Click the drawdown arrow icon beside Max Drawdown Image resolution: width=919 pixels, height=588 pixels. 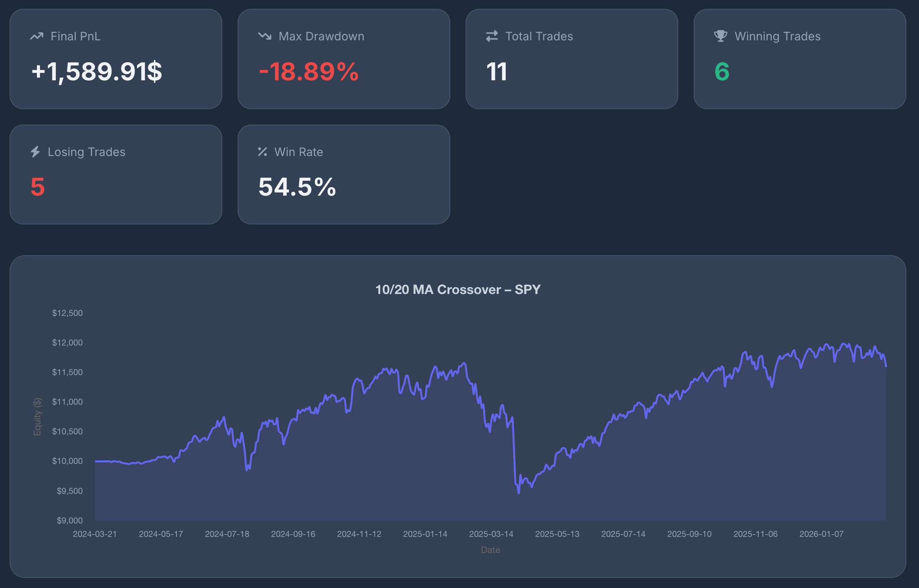264,36
